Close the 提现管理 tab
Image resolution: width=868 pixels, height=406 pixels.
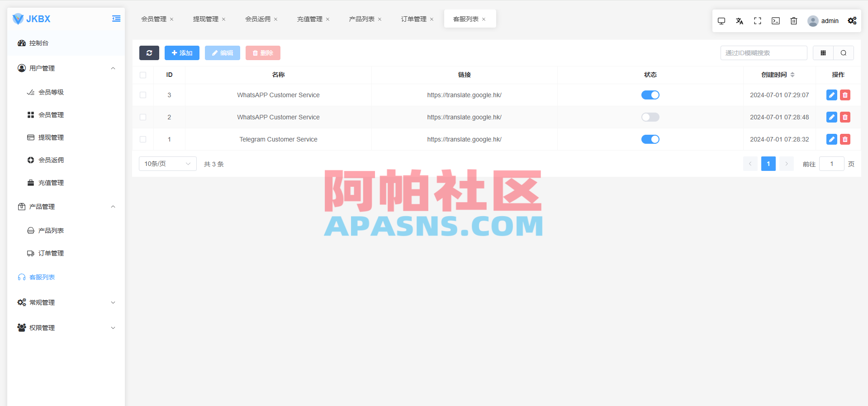223,19
